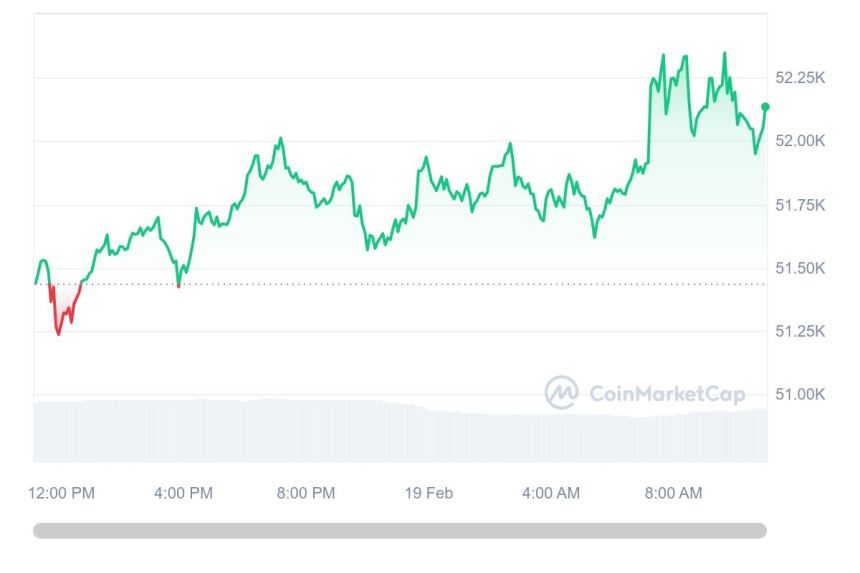The width and height of the screenshot is (860, 573).
Task: Click the 19 Feb date axis label
Action: click(x=428, y=493)
